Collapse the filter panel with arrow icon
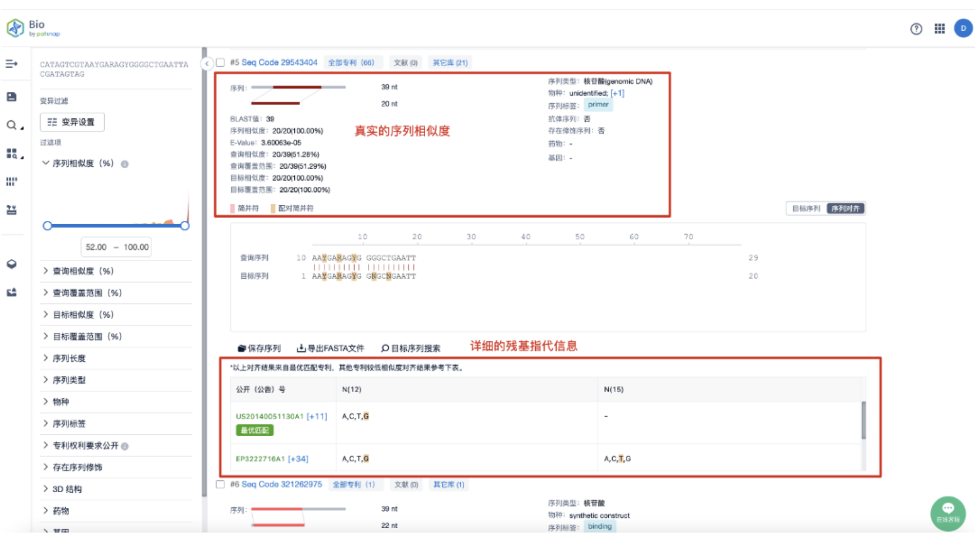 (x=207, y=63)
